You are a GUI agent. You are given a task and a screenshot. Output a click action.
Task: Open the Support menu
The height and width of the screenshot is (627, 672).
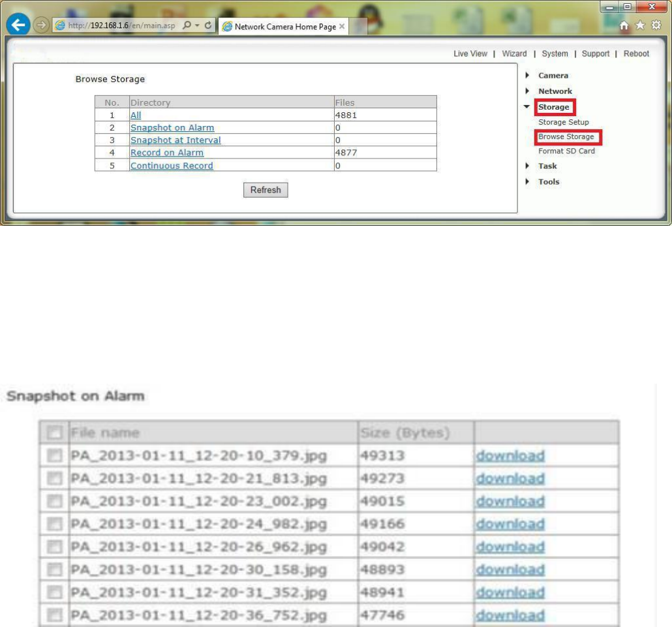click(595, 54)
